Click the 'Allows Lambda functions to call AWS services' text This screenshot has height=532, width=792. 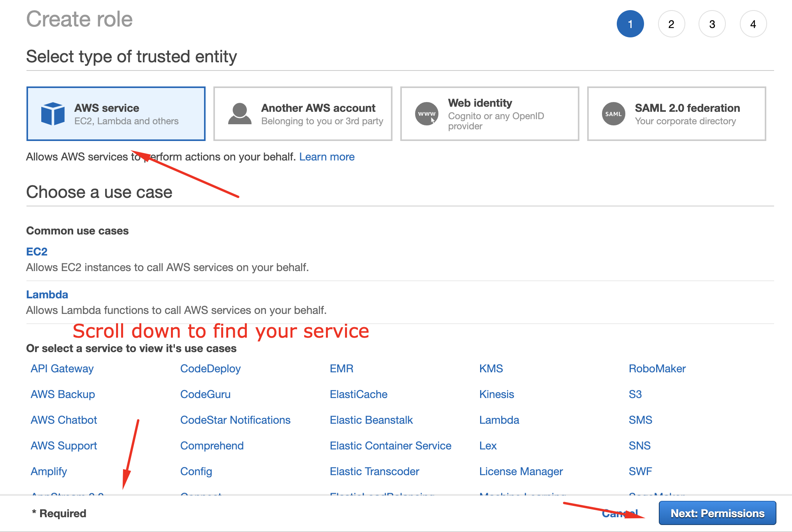click(176, 310)
